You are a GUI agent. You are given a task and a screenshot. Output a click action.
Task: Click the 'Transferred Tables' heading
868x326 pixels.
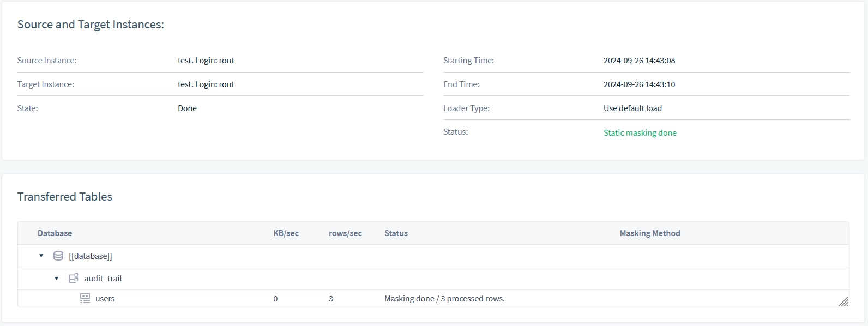(65, 197)
